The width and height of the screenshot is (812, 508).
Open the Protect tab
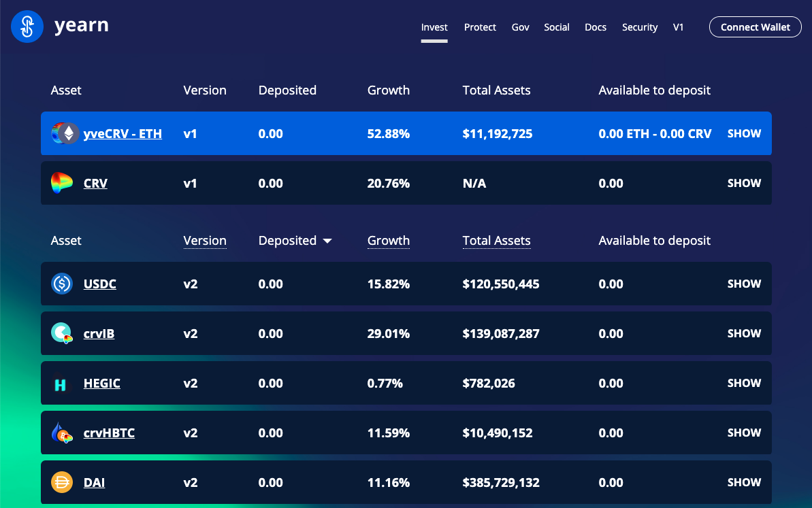[480, 27]
